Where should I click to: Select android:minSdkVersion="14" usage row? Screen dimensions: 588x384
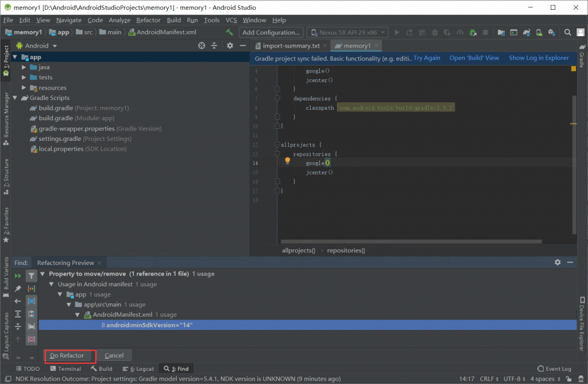(308, 325)
